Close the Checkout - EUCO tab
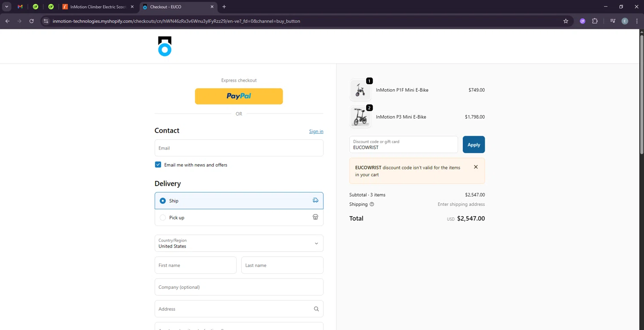This screenshot has width=644, height=330. [x=212, y=7]
